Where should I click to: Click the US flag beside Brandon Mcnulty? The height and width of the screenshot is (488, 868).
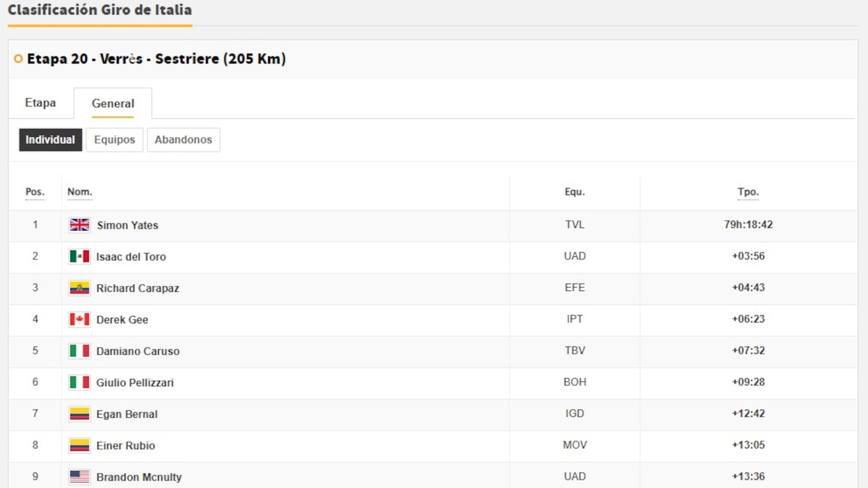point(79,477)
